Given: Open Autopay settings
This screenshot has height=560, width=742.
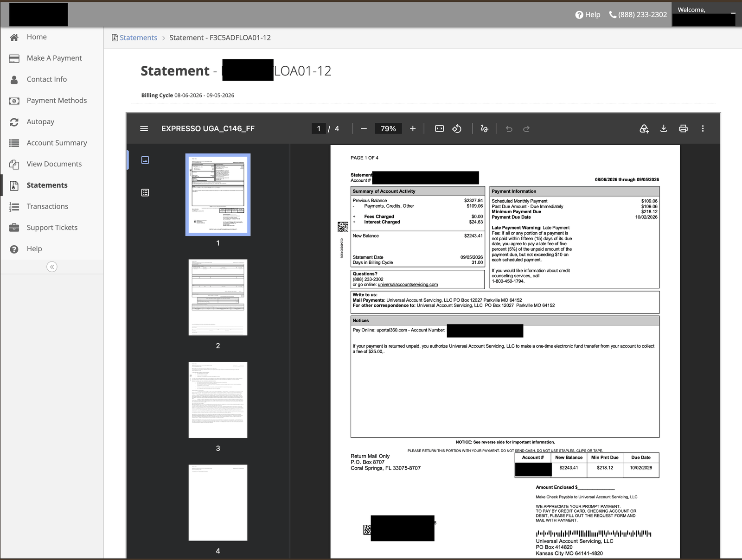Looking at the screenshot, I should pos(40,121).
